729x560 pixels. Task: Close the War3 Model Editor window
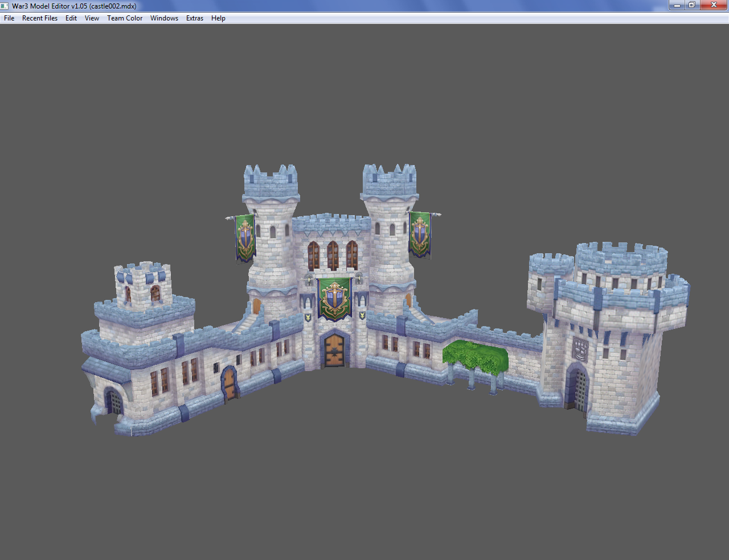[x=714, y=5]
